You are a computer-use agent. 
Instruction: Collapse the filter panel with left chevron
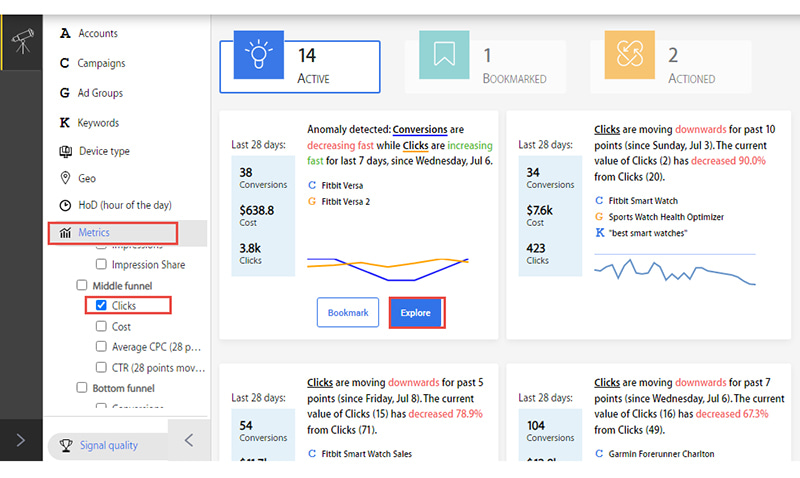point(189,440)
